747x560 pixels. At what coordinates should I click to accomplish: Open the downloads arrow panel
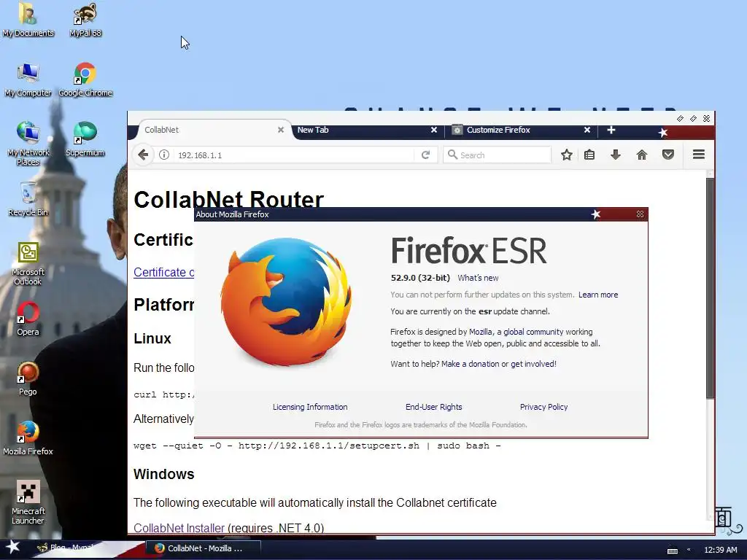click(616, 155)
